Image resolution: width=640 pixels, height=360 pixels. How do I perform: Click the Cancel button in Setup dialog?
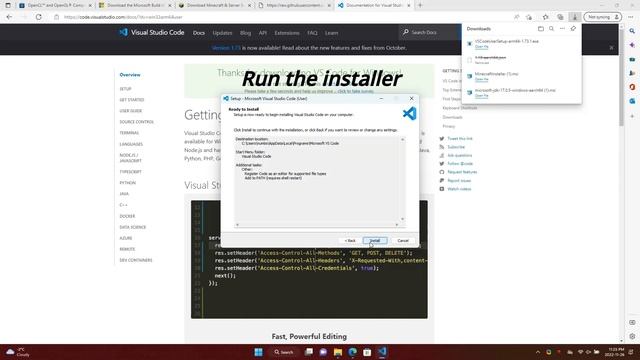coord(403,240)
